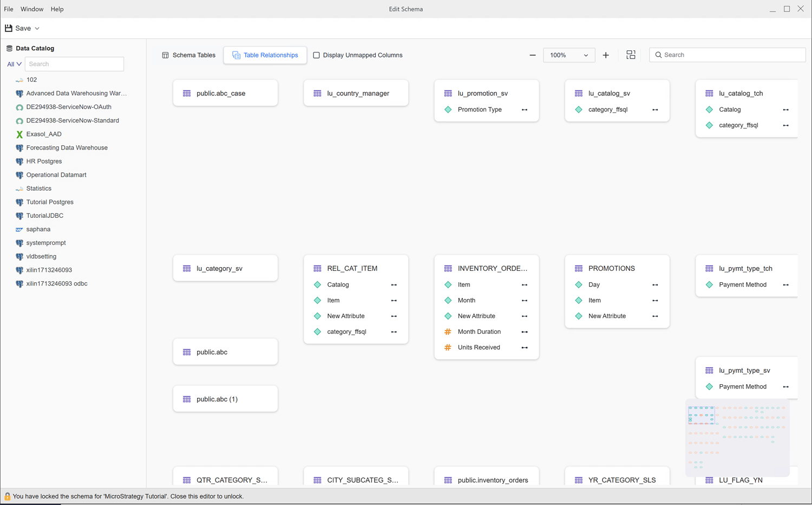
Task: Click the link icon beside Units Received
Action: [525, 348]
